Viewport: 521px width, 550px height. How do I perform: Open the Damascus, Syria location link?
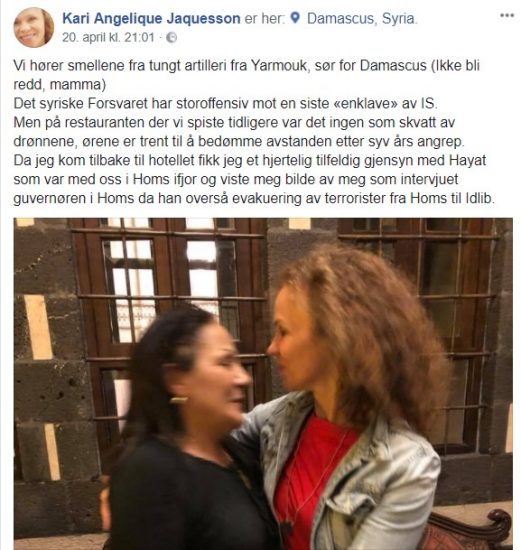pyautogui.click(x=362, y=18)
